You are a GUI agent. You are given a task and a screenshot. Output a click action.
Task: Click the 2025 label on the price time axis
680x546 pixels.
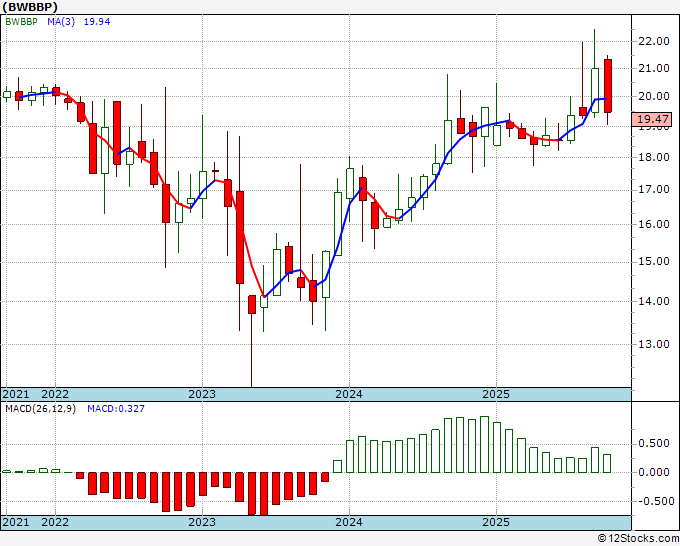click(496, 394)
